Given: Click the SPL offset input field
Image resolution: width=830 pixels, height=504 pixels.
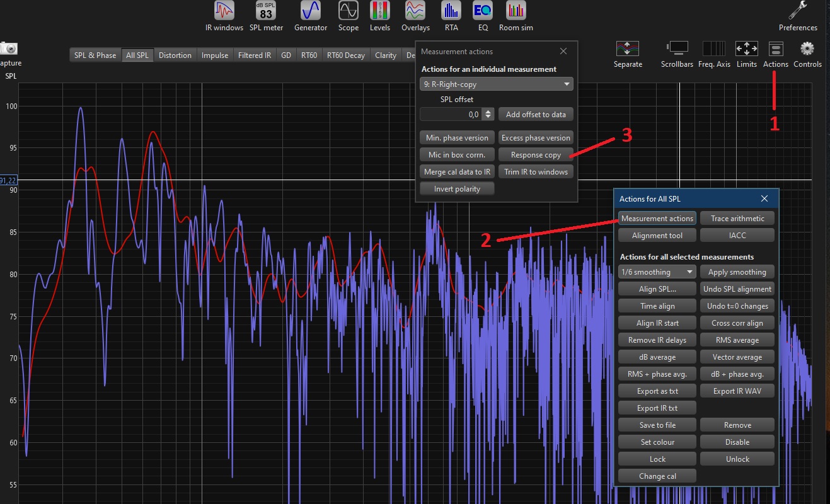Looking at the screenshot, I should tap(450, 115).
